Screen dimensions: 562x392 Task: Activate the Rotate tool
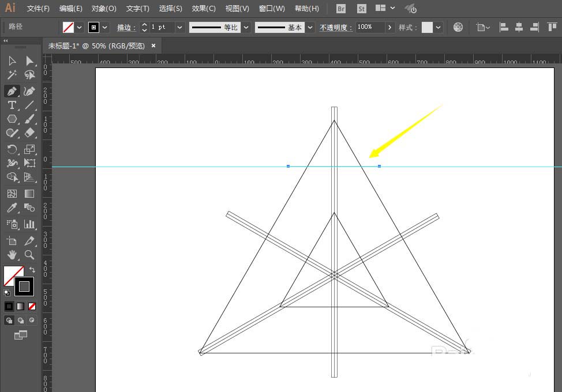(12, 149)
